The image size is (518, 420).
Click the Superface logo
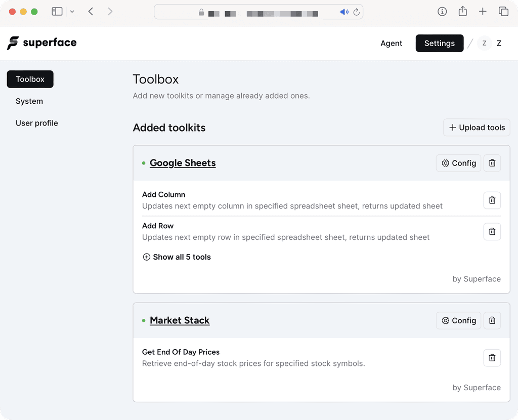pos(41,43)
